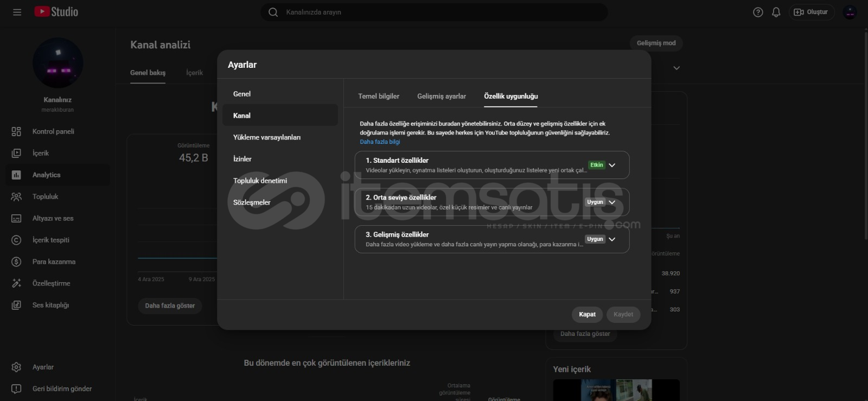Click the YouTube Studio logo
Viewport: 868px width, 401px height.
tap(56, 12)
